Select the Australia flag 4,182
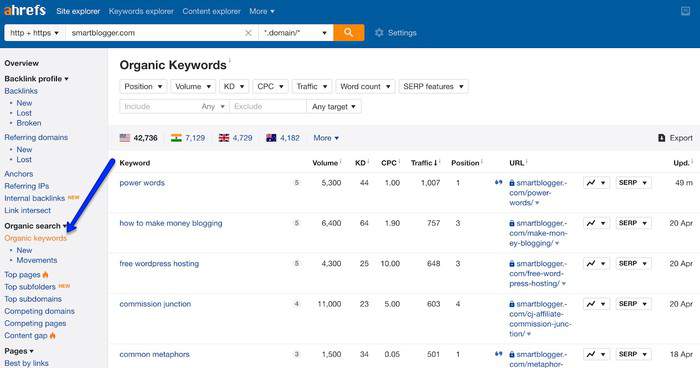Viewport: 700px width, 368px height. (x=283, y=138)
